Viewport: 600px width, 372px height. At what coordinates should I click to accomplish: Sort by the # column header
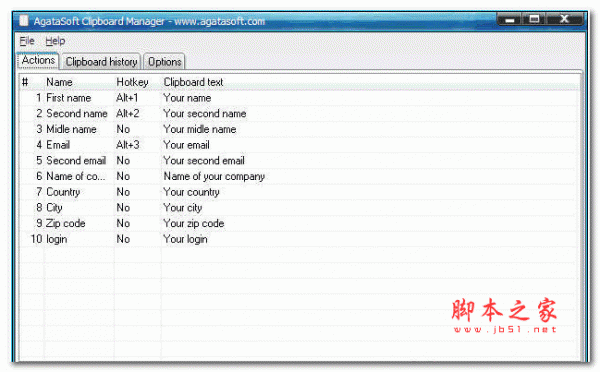pyautogui.click(x=32, y=82)
